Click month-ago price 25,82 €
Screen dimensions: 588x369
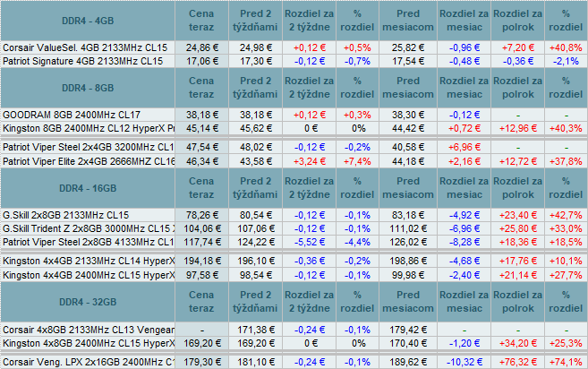(x=408, y=47)
